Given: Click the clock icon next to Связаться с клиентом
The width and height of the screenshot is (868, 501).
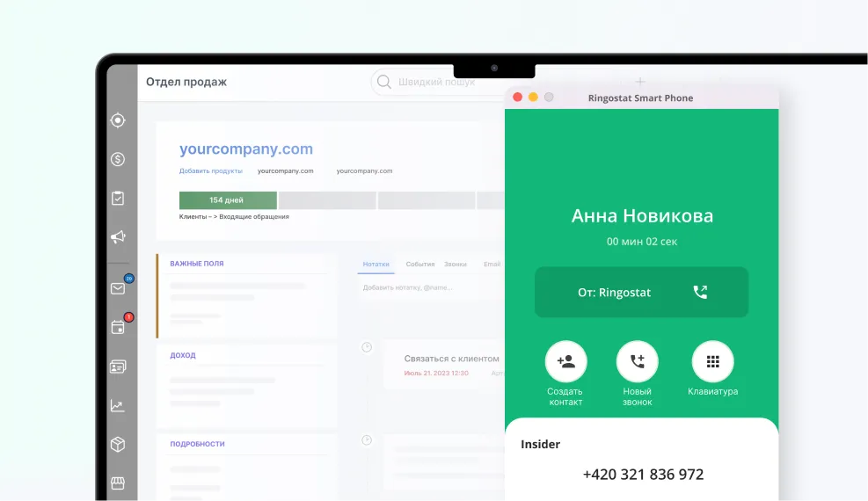Looking at the screenshot, I should point(367,347).
